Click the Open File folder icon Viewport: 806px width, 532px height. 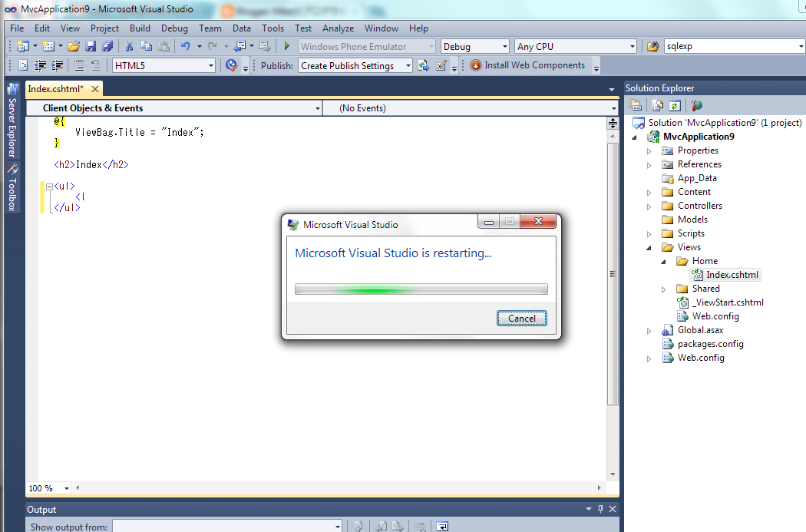coord(74,46)
